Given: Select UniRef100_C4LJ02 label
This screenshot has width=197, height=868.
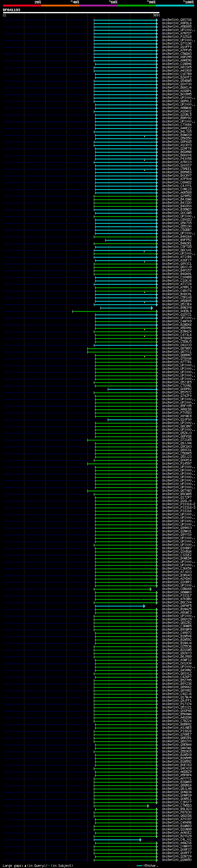Looking at the screenshot, I should pyautogui.click(x=176, y=839).
